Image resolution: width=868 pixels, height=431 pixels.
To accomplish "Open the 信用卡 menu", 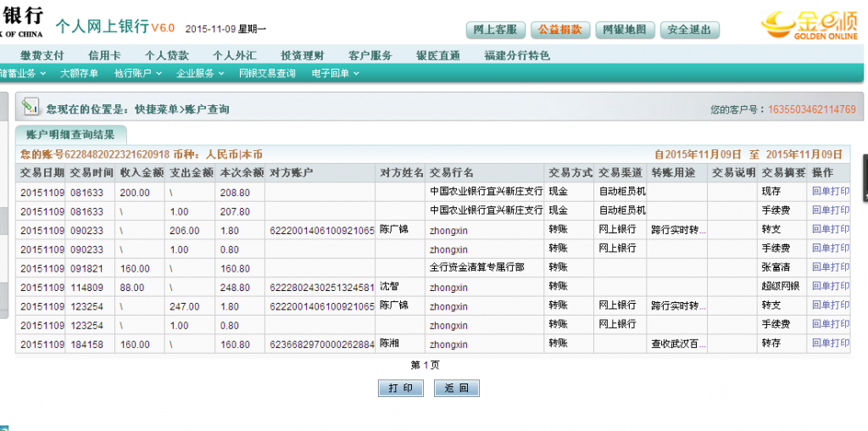I will pyautogui.click(x=104, y=55).
